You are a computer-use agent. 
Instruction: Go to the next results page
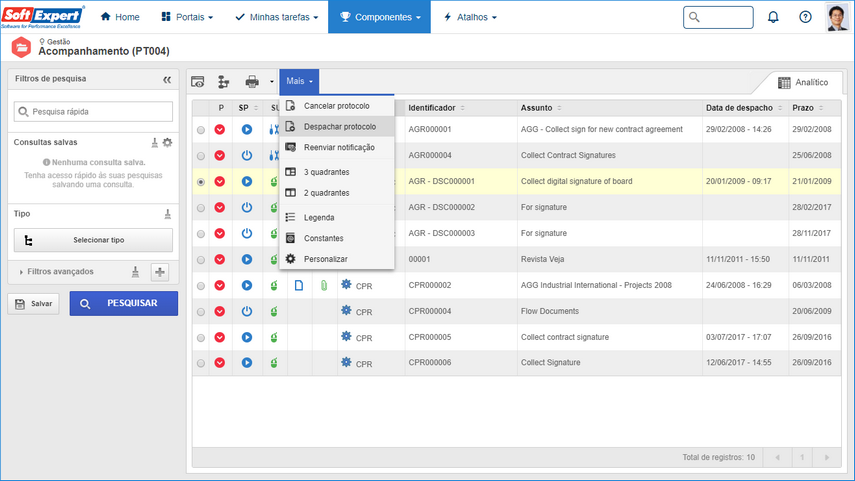[x=827, y=458]
